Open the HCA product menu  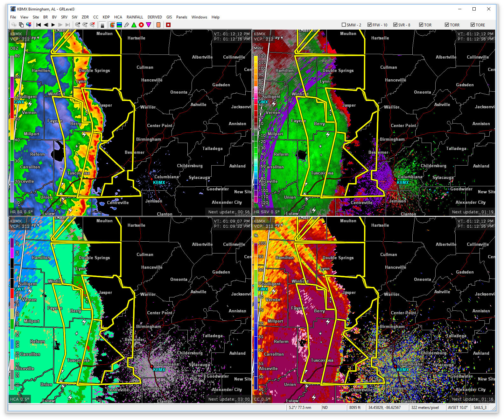click(x=118, y=17)
